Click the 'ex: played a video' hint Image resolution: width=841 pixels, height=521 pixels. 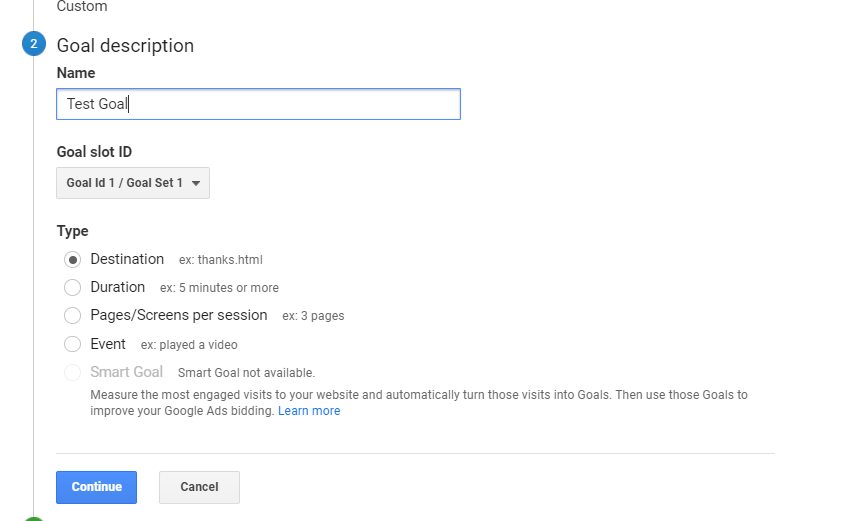(x=189, y=345)
